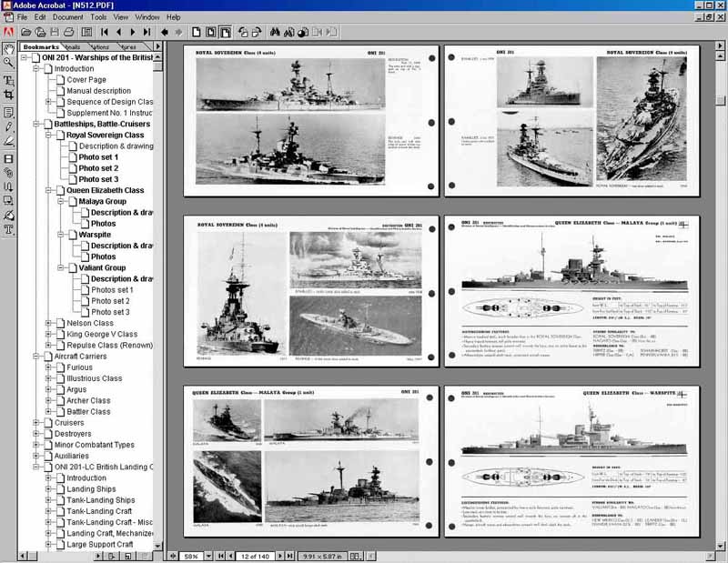Viewport: 728px width, 563px height.
Task: Open the Document menu
Action: tap(67, 17)
